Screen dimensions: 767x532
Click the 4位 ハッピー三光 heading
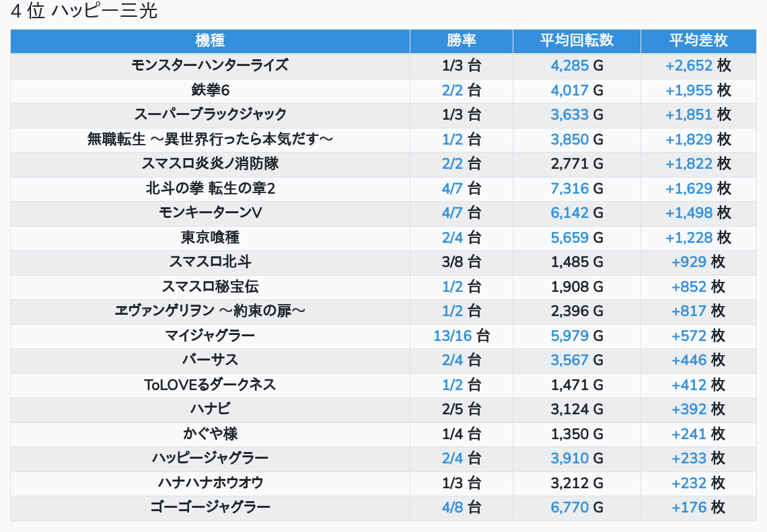coord(84,11)
